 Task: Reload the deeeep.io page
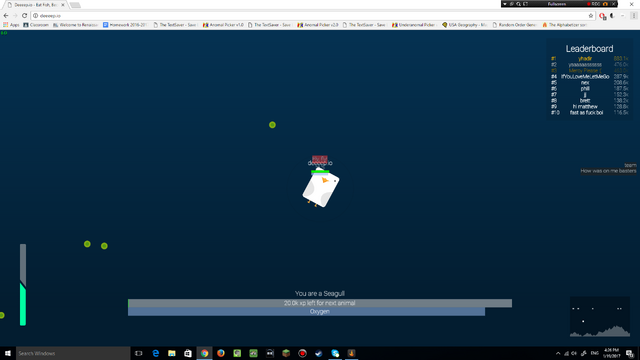pyautogui.click(x=24, y=16)
